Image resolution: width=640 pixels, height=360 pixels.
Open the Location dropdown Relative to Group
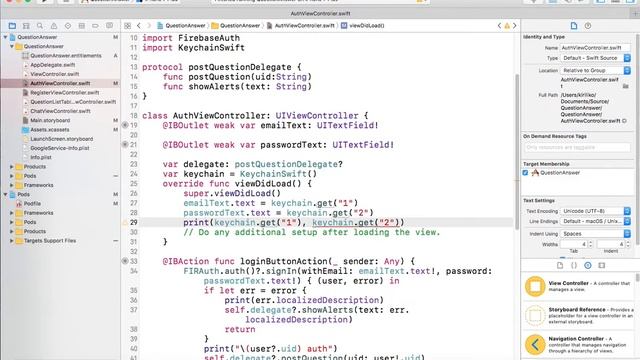click(596, 70)
